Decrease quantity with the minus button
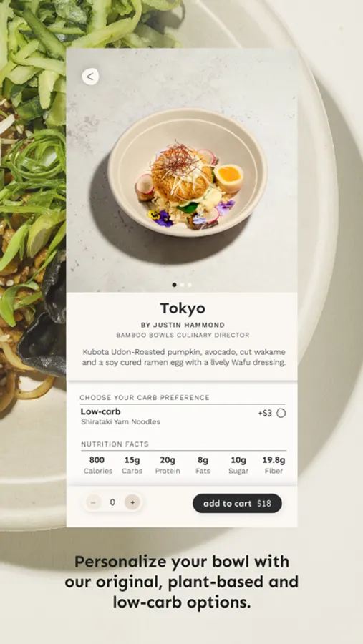 coord(93,502)
